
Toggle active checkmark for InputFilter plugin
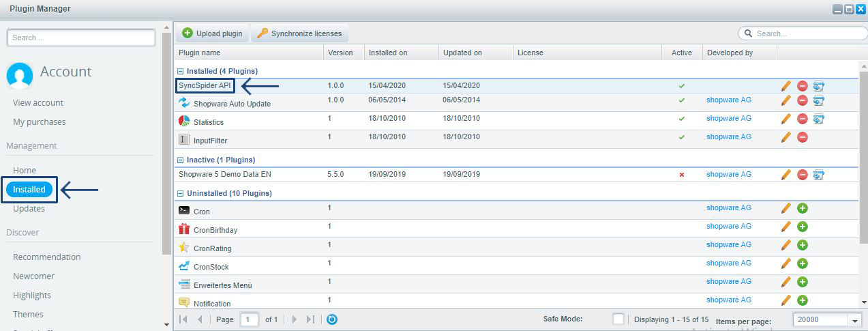click(681, 137)
